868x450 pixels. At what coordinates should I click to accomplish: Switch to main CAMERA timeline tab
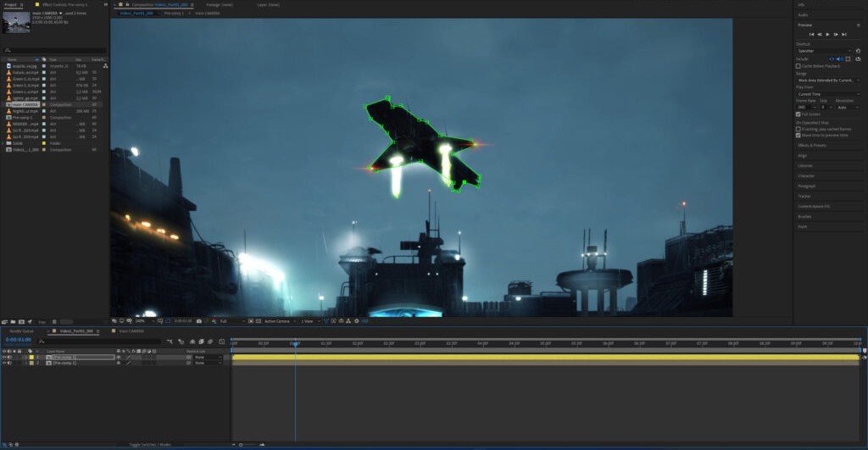[x=131, y=331]
